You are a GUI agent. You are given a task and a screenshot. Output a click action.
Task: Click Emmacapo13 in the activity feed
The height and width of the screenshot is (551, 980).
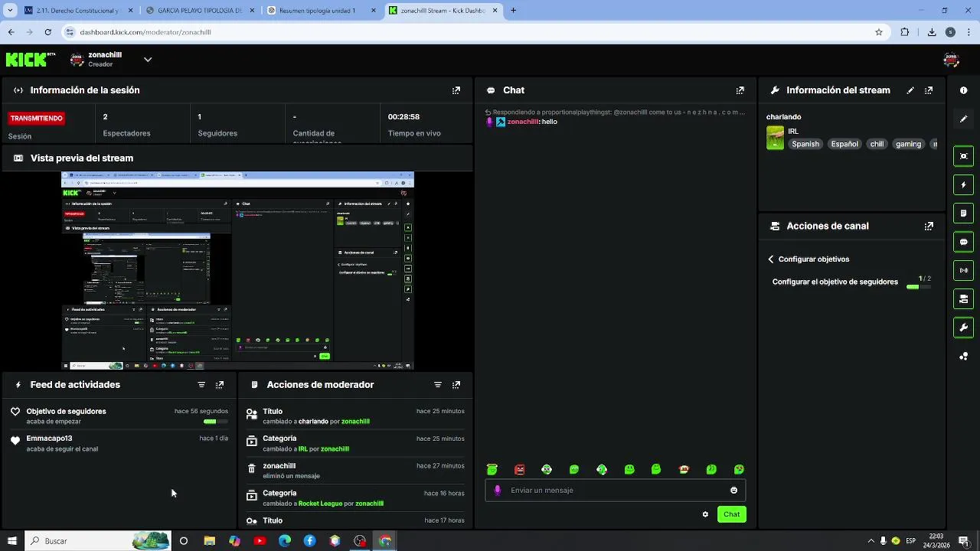[x=49, y=439]
